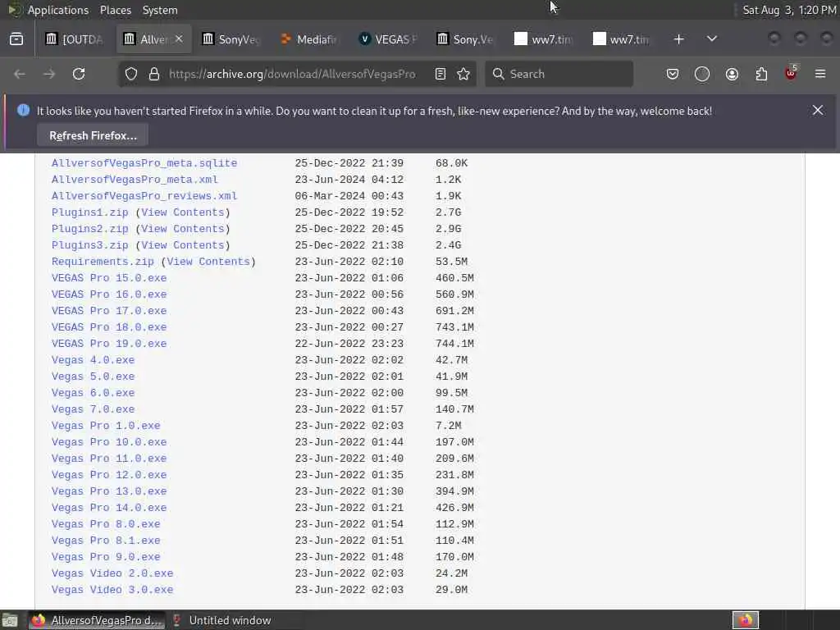Click the show desktop icon in taskbar
Image resolution: width=840 pixels, height=630 pixels.
(10, 620)
